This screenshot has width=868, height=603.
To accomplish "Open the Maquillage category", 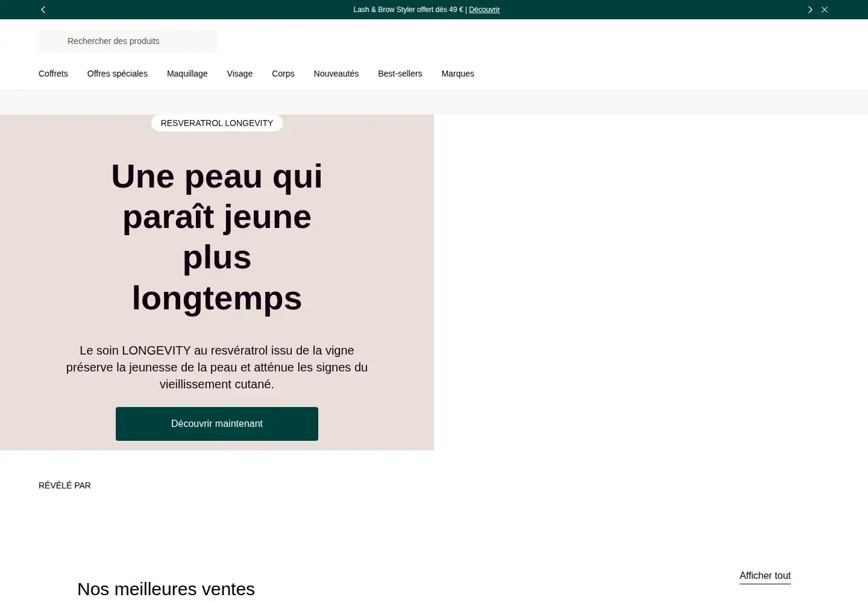I will (187, 74).
